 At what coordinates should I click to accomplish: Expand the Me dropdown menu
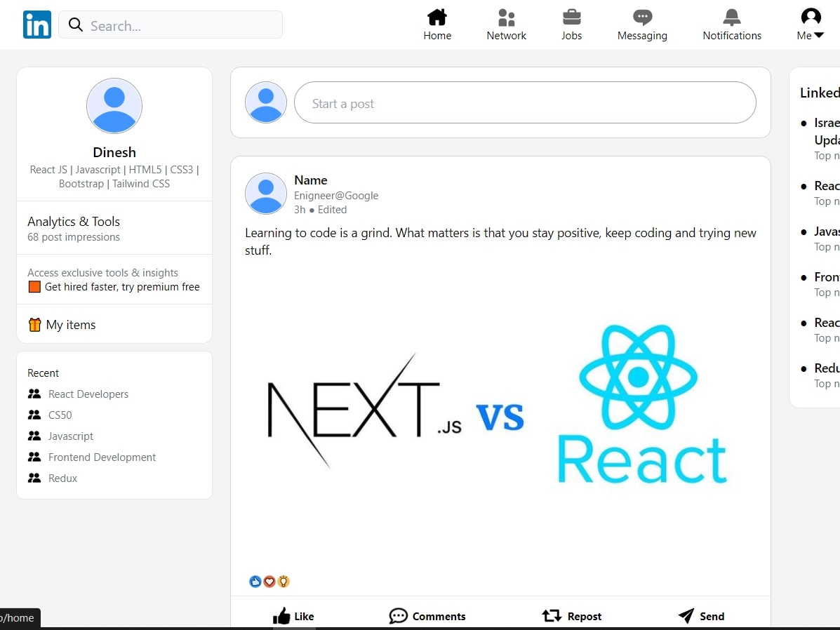tap(811, 25)
